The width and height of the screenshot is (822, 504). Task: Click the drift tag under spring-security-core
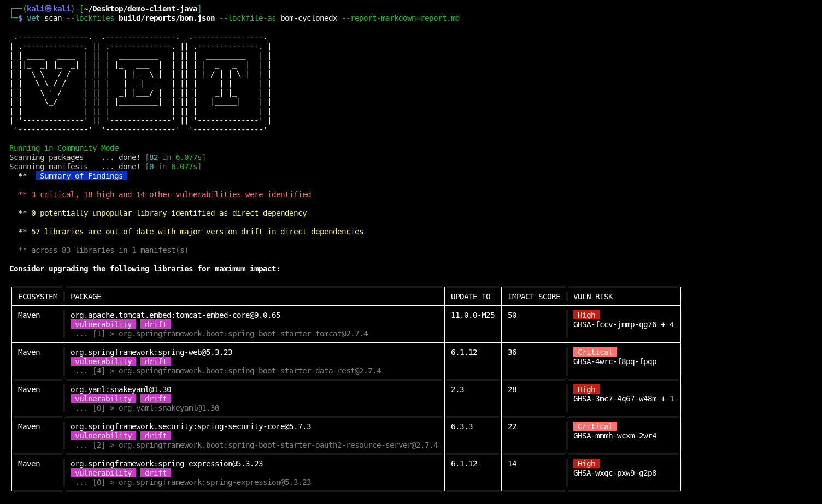coord(155,436)
